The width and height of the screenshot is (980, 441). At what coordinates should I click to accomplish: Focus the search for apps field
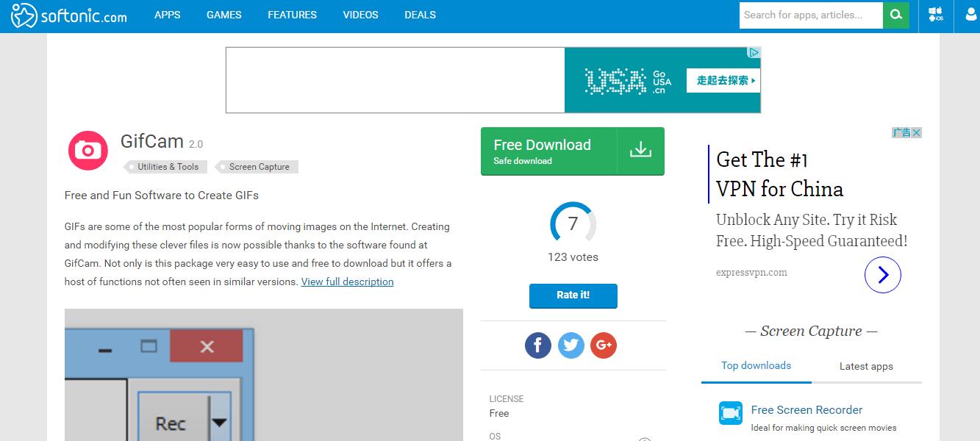(x=811, y=15)
